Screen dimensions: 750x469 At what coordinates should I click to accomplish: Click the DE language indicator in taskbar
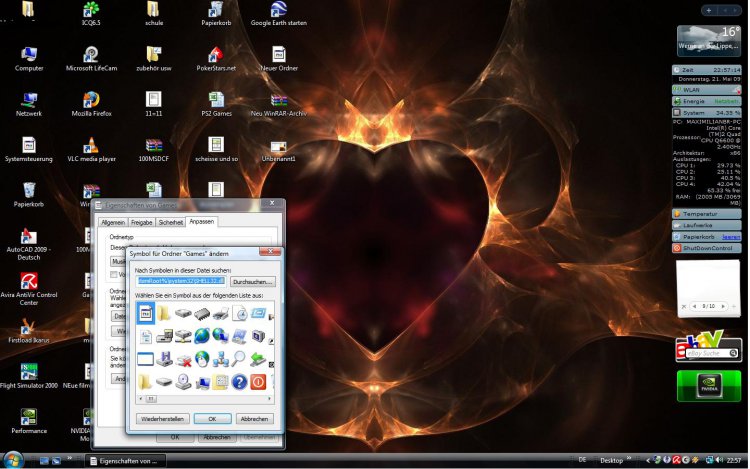coord(582,459)
